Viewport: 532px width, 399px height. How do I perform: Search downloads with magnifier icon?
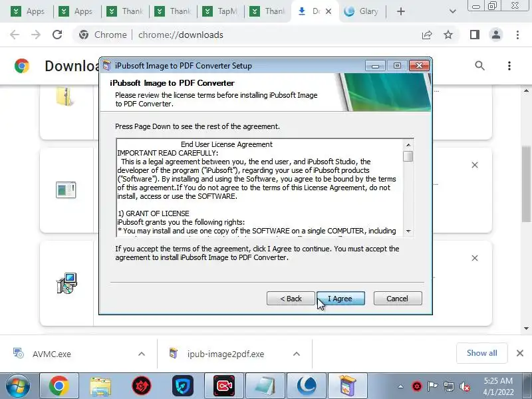(x=479, y=65)
